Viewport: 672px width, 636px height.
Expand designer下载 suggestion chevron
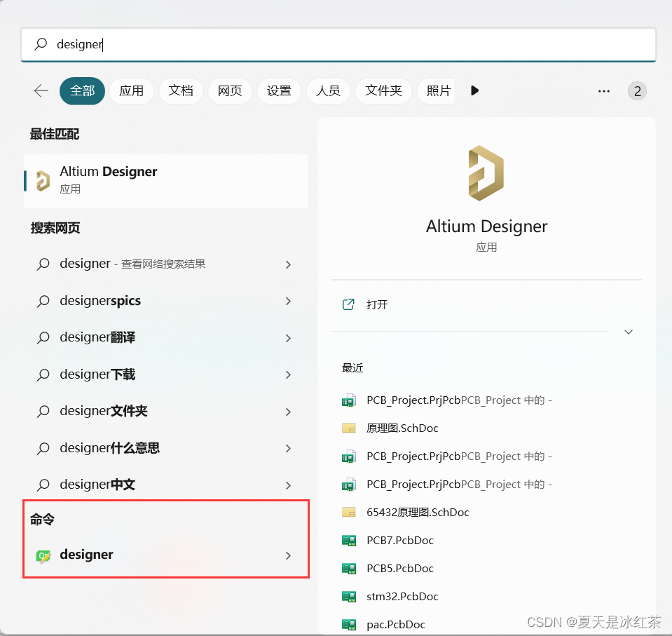click(x=289, y=375)
